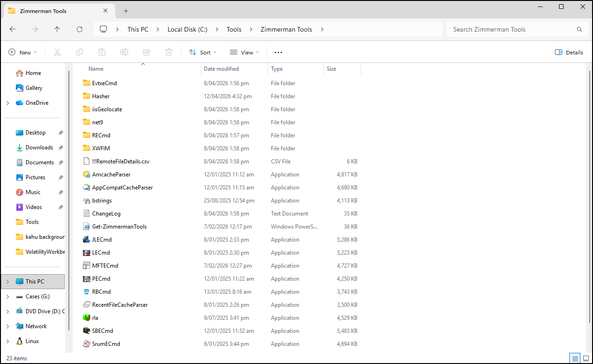Select the LECmd application icon
The image size is (593, 364).
click(86, 253)
